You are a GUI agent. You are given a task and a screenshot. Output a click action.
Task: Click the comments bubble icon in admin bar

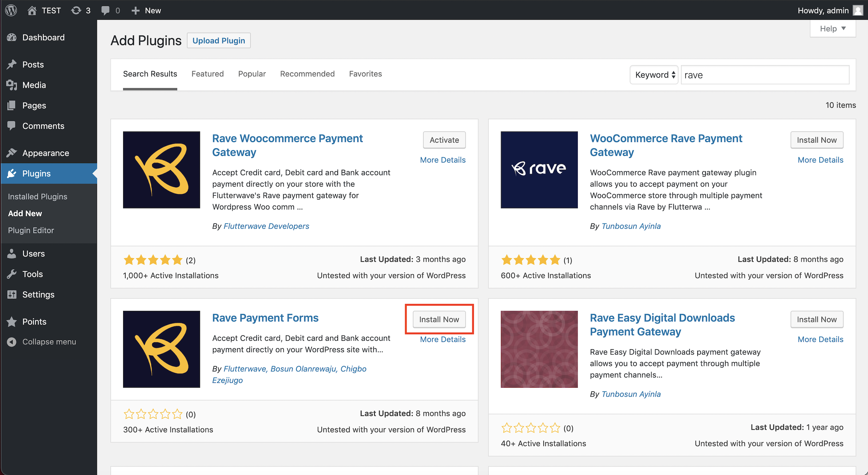point(106,10)
